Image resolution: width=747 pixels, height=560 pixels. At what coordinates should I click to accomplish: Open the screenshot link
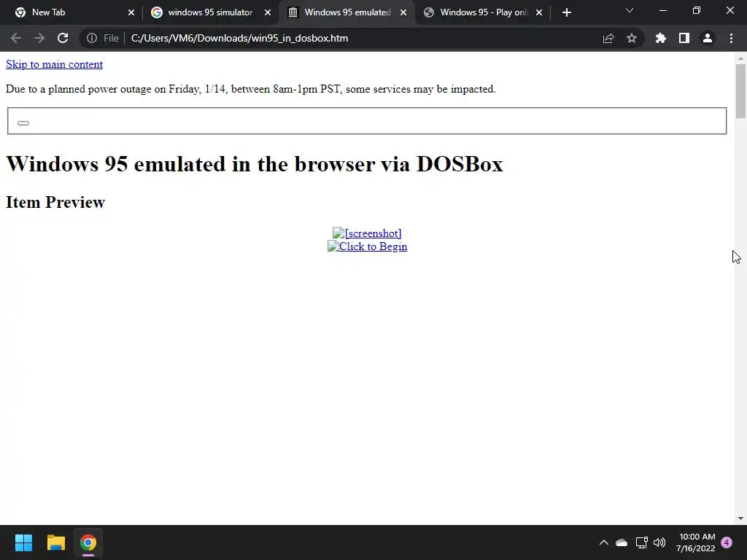click(367, 233)
